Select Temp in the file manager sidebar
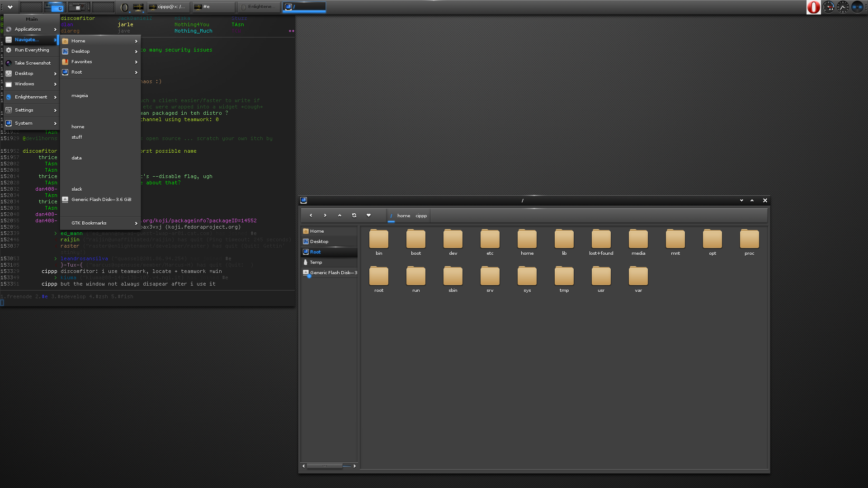 [x=330, y=263]
